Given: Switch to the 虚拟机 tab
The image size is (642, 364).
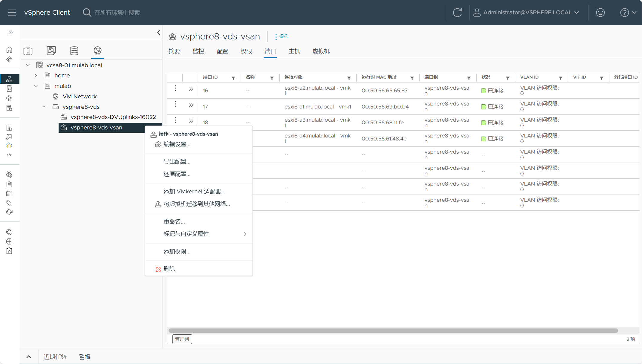Looking at the screenshot, I should click(321, 51).
